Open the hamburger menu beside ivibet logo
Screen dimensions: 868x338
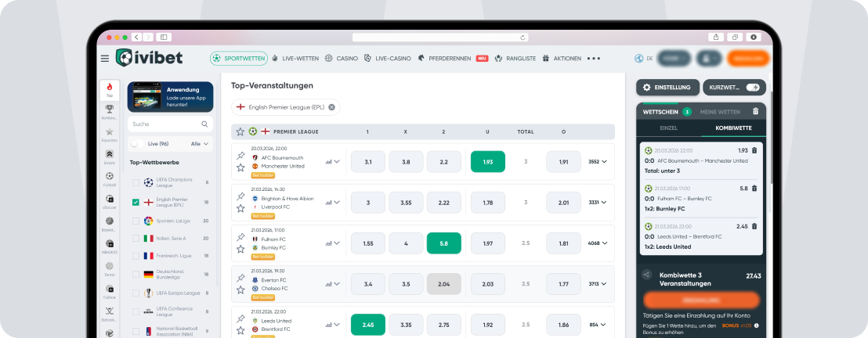[105, 59]
